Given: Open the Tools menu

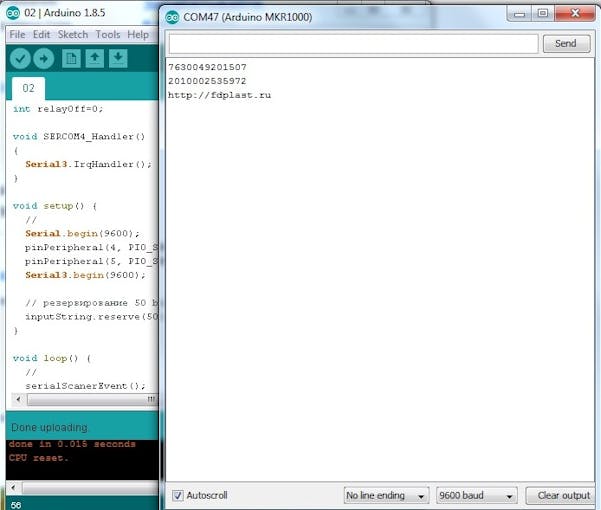Looking at the screenshot, I should 108,34.
